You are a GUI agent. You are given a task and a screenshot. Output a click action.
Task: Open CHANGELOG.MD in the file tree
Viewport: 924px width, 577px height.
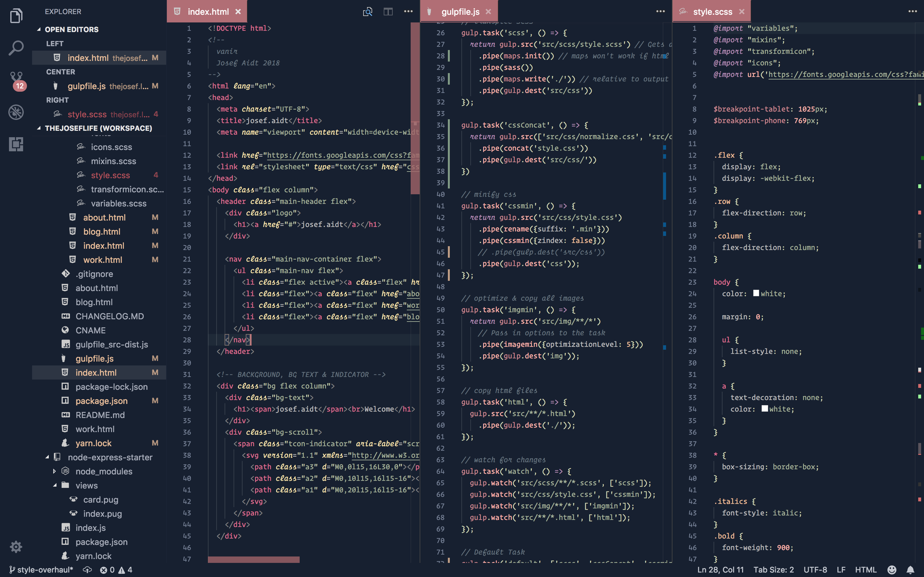110,316
